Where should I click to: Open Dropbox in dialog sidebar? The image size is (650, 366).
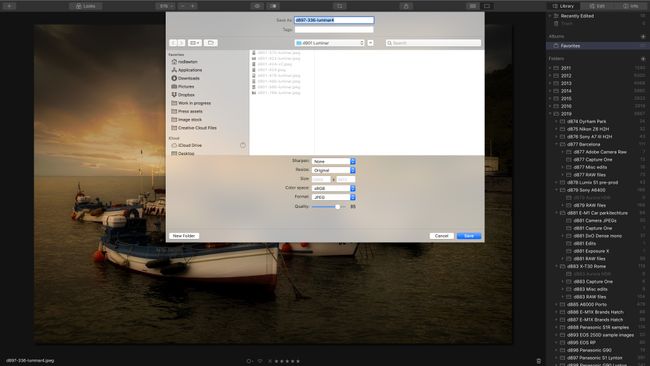pyautogui.click(x=183, y=95)
